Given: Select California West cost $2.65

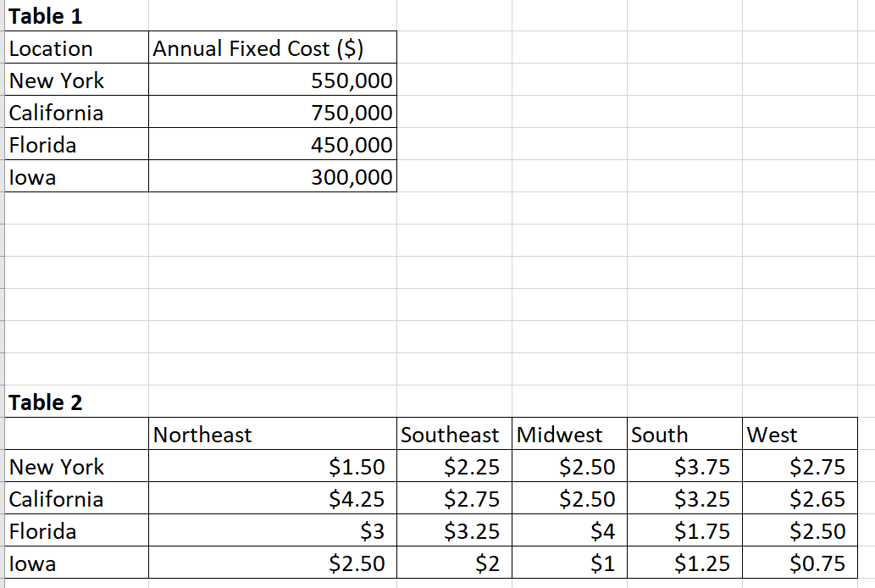Looking at the screenshot, I should 800,498.
